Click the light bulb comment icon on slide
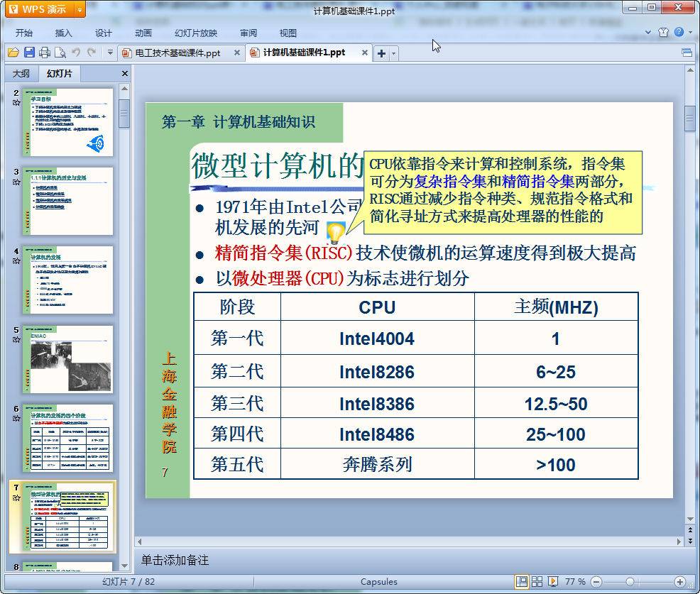This screenshot has height=594, width=700. coord(335,232)
